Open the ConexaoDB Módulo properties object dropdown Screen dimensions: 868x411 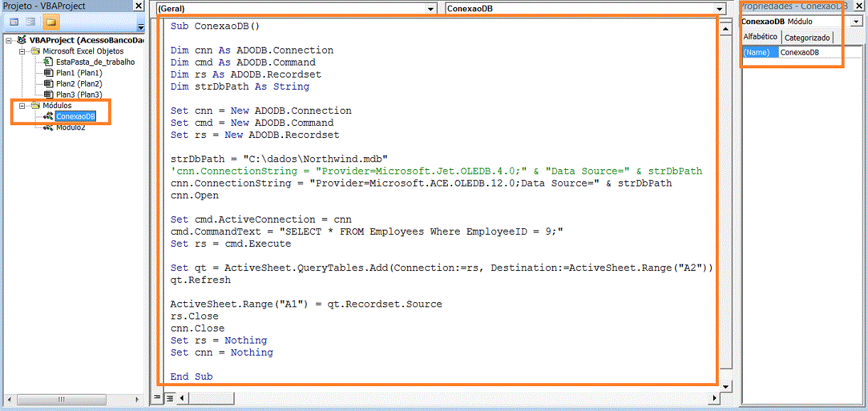[x=857, y=22]
